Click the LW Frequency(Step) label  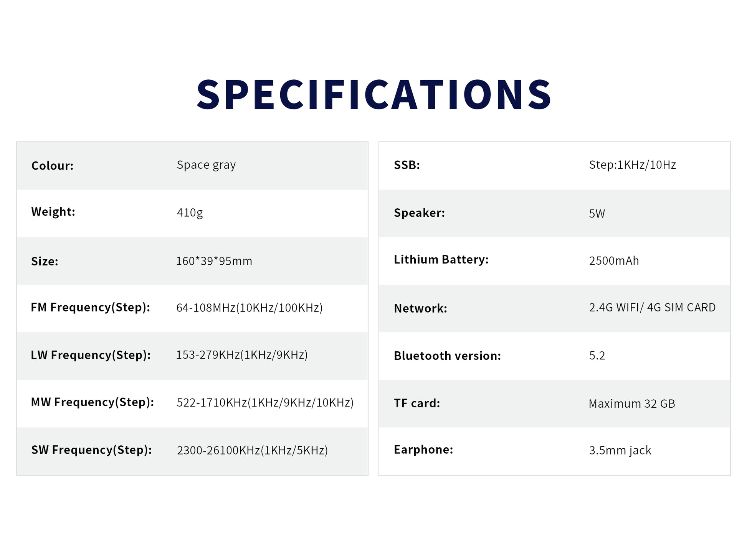coord(91,355)
